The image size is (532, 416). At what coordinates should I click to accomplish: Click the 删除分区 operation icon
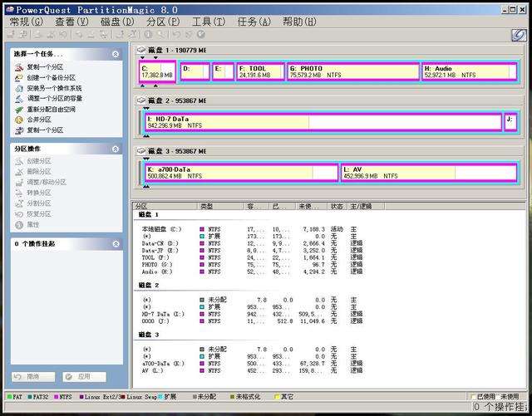[x=19, y=172]
